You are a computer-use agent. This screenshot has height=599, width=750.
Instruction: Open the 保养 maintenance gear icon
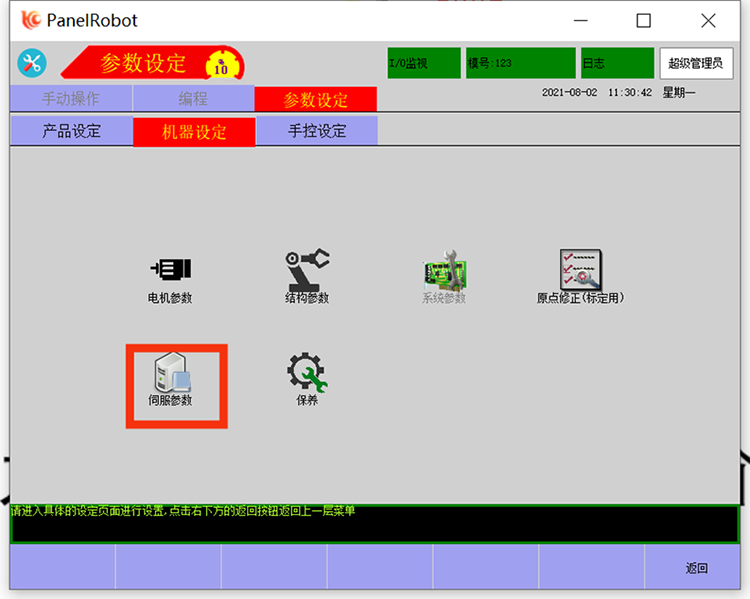(x=307, y=375)
